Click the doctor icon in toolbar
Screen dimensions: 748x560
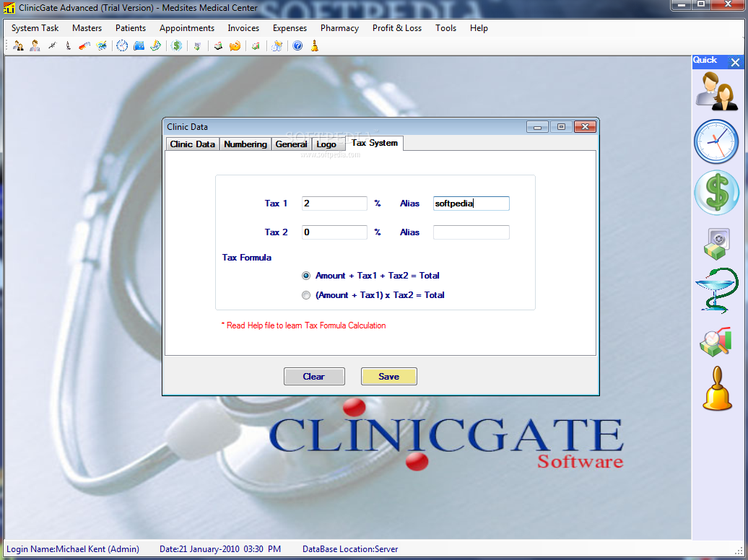click(35, 45)
